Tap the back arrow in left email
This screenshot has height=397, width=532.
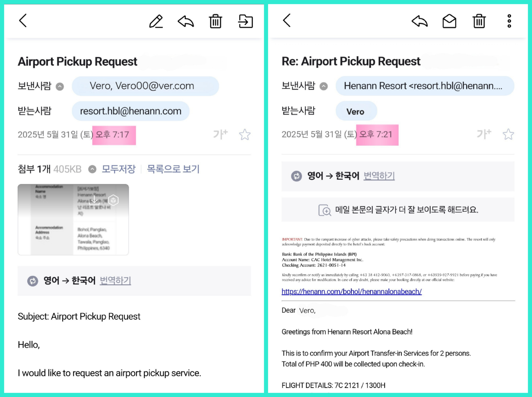[23, 21]
